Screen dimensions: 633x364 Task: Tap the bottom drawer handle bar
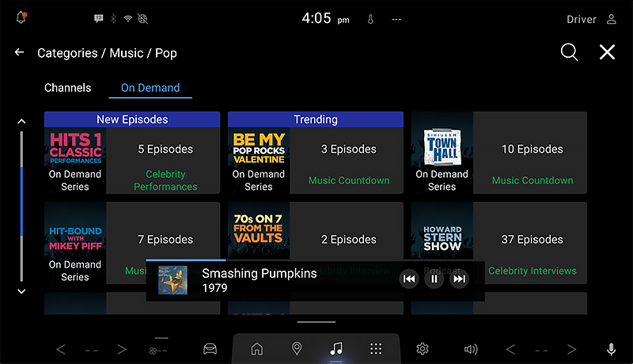[316, 322]
